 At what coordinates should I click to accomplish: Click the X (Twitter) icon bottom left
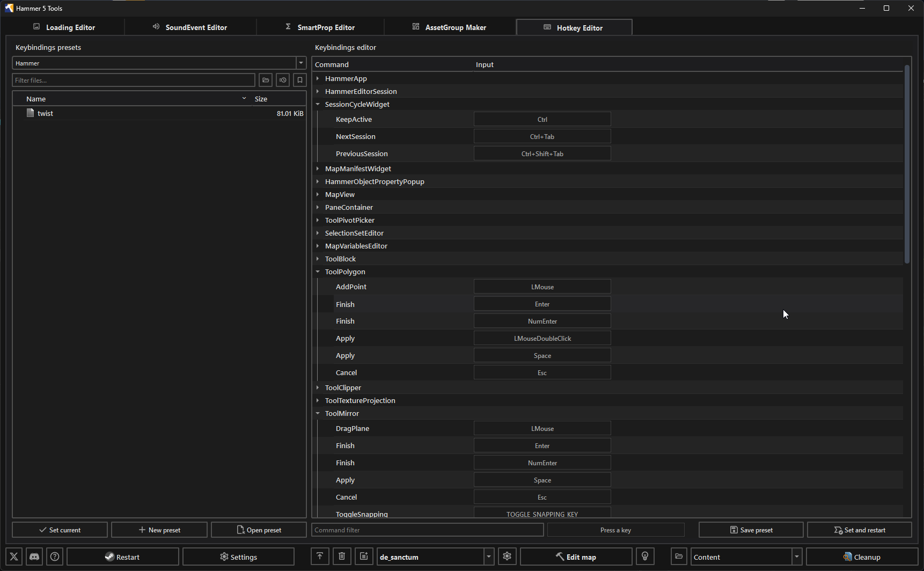click(x=13, y=557)
